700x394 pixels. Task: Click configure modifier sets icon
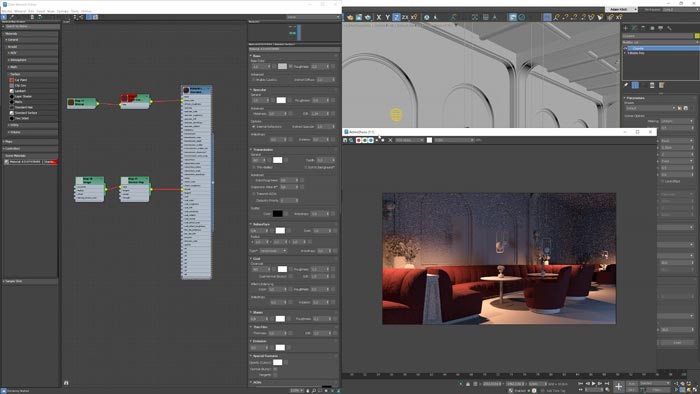pyautogui.click(x=662, y=85)
